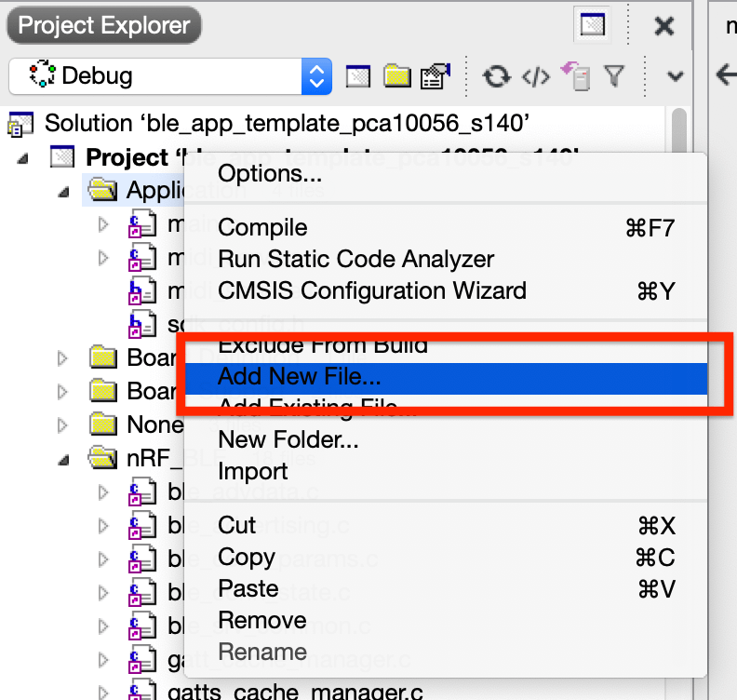The width and height of the screenshot is (737, 700).
Task: Click the source code brackets icon
Action: [x=535, y=76]
